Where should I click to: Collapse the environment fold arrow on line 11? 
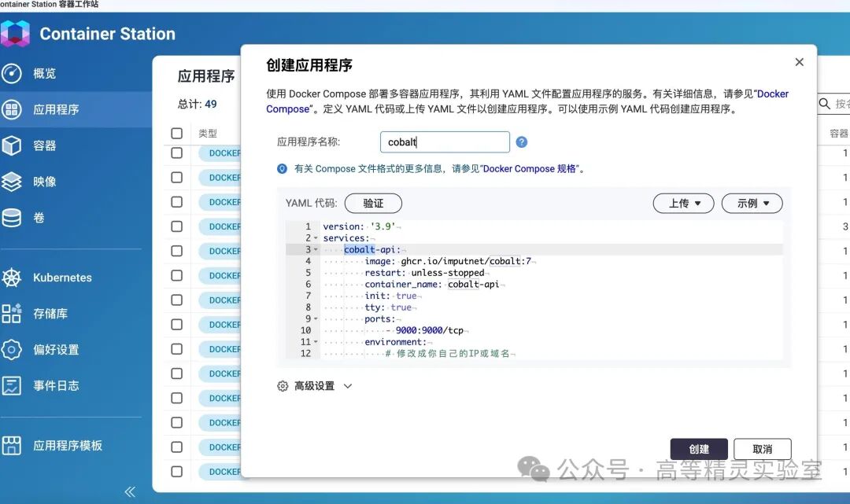click(x=316, y=342)
